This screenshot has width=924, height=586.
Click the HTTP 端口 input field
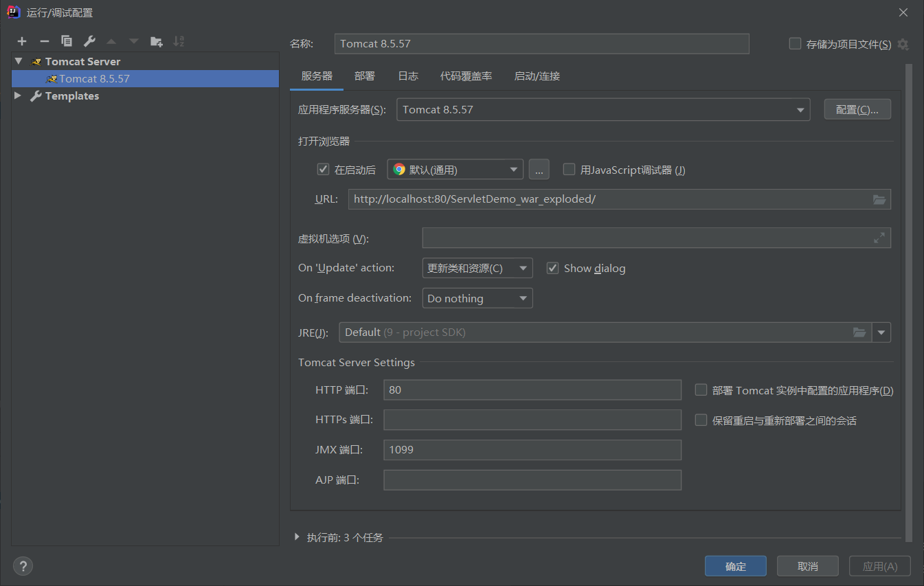click(532, 390)
